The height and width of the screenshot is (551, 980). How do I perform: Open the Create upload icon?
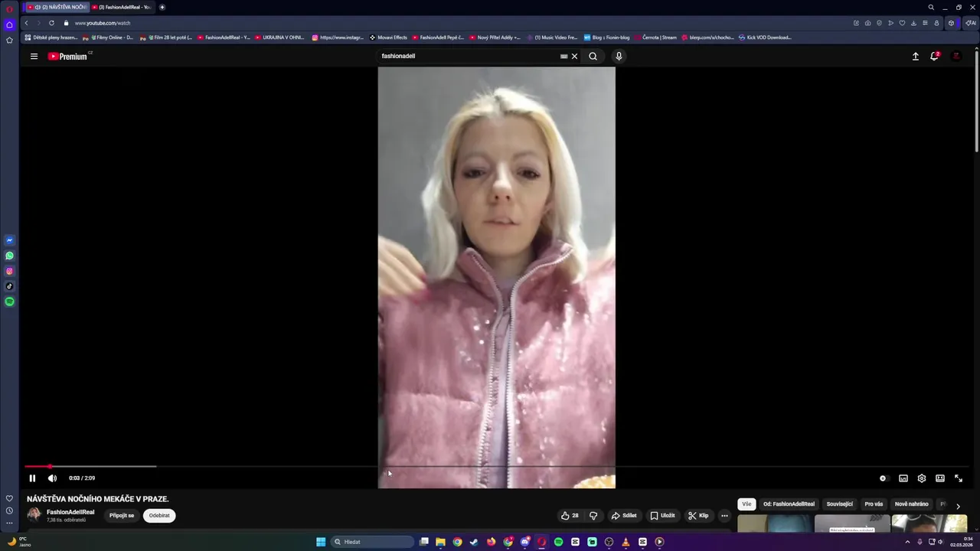coord(915,56)
